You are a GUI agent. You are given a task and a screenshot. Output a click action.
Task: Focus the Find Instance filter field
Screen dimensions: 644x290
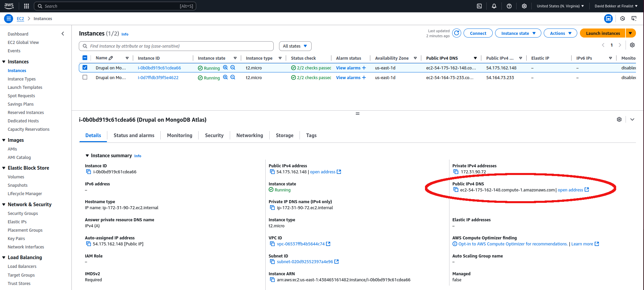point(176,46)
